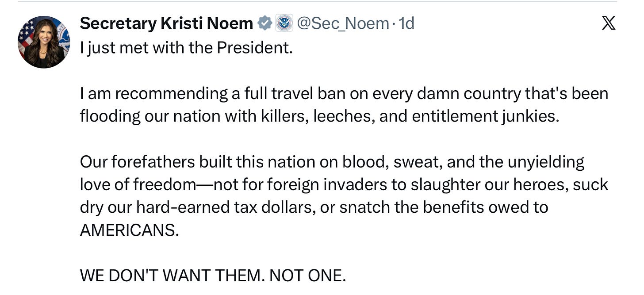The image size is (644, 295).
Task: Click the standalone word "AMERICANS."
Action: (129, 230)
